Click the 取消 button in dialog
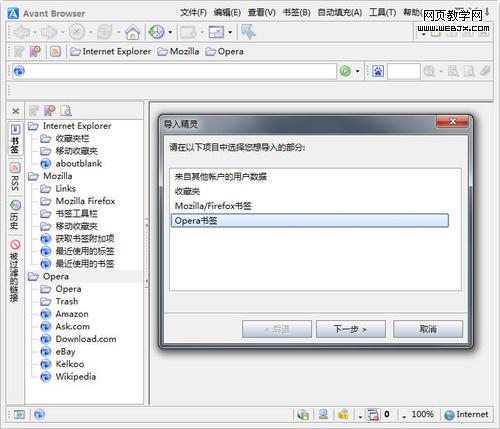The height and width of the screenshot is (429, 500). pyautogui.click(x=428, y=329)
